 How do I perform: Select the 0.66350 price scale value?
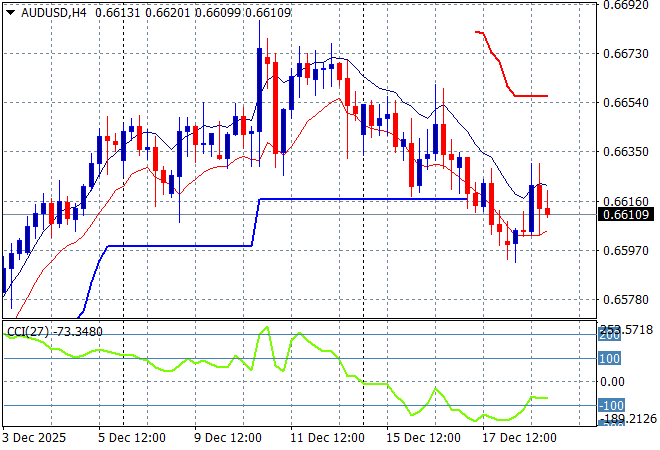(626, 152)
